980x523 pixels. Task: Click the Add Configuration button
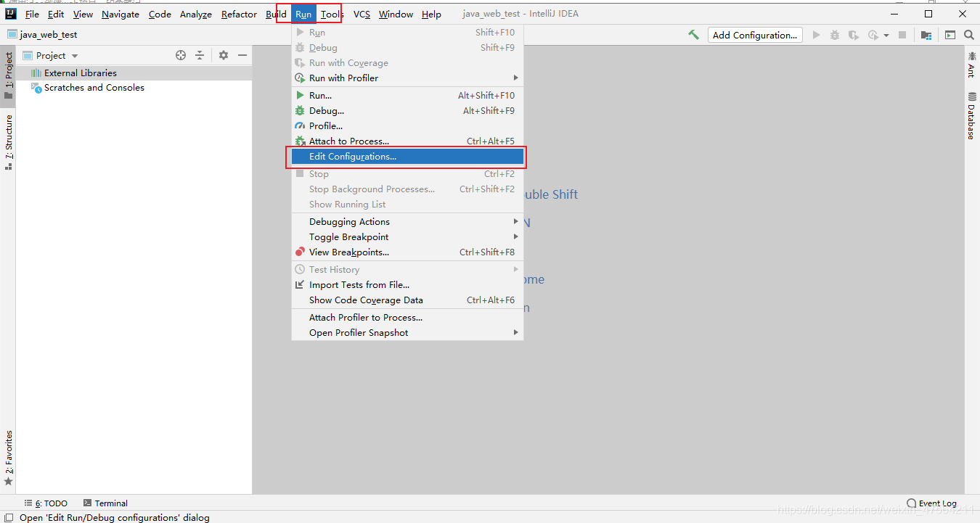[x=755, y=35]
